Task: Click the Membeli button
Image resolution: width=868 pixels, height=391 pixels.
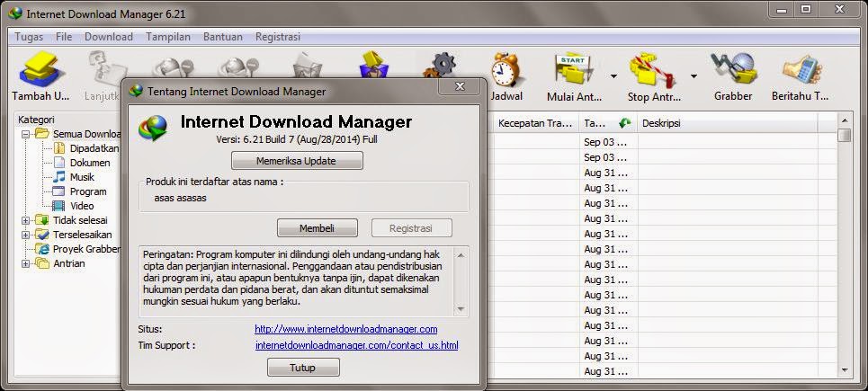Action: (x=318, y=227)
